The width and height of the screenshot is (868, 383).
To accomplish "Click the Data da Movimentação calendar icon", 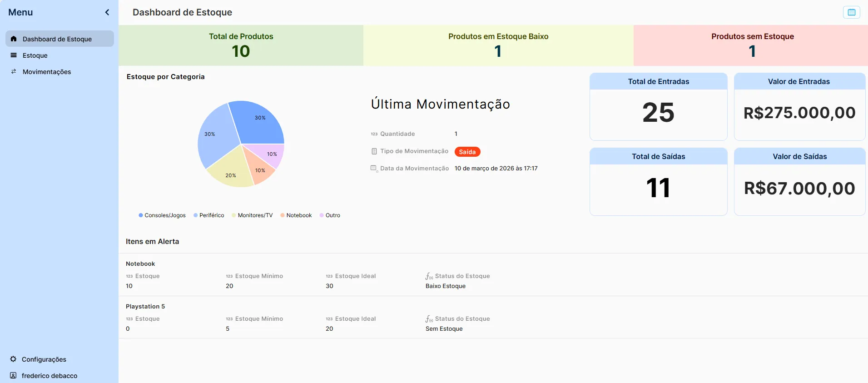I will tap(374, 169).
